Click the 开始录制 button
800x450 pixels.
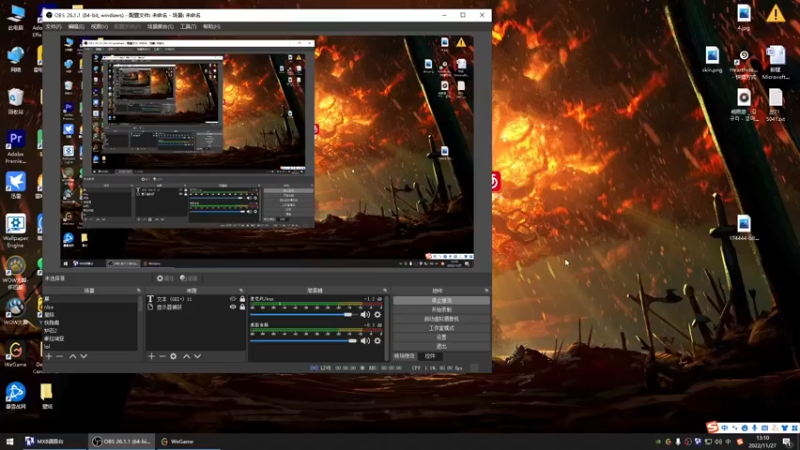tap(441, 309)
